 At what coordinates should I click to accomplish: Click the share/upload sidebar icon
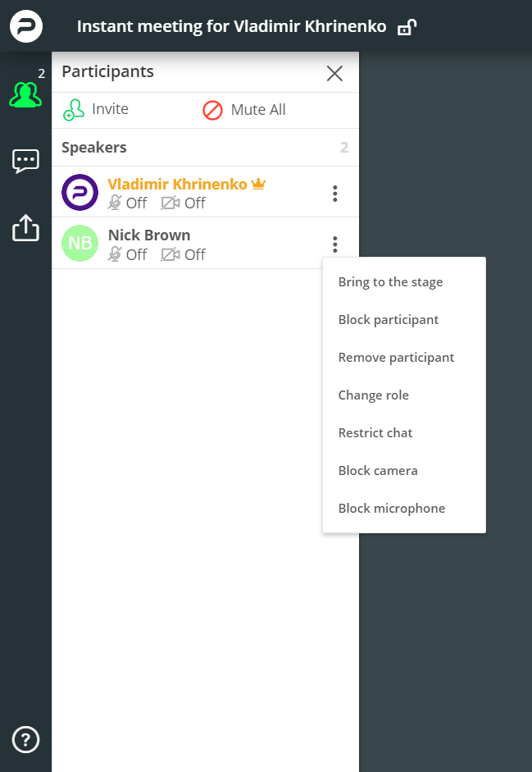pyautogui.click(x=25, y=227)
